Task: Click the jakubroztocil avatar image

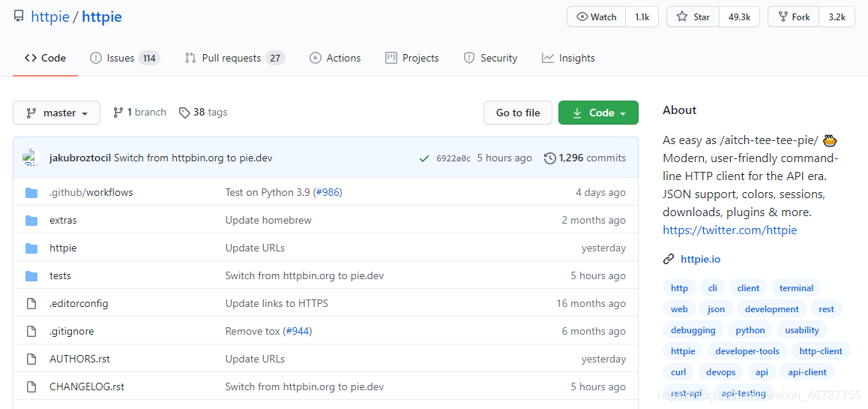Action: point(31,158)
